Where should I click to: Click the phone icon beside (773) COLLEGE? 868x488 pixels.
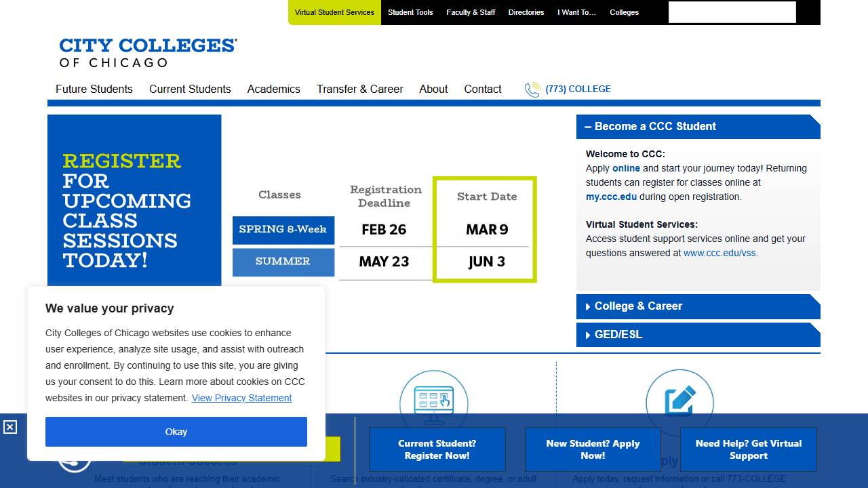[x=532, y=89]
